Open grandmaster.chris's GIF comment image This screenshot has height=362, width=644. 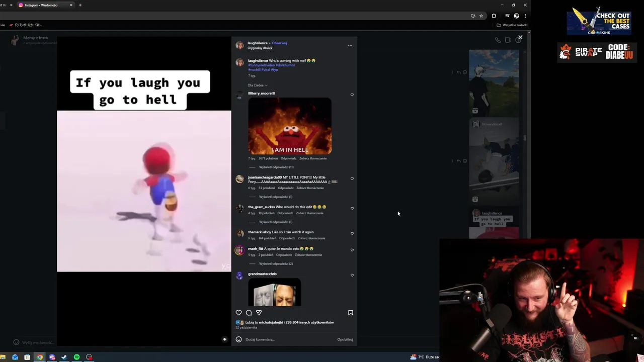click(275, 292)
